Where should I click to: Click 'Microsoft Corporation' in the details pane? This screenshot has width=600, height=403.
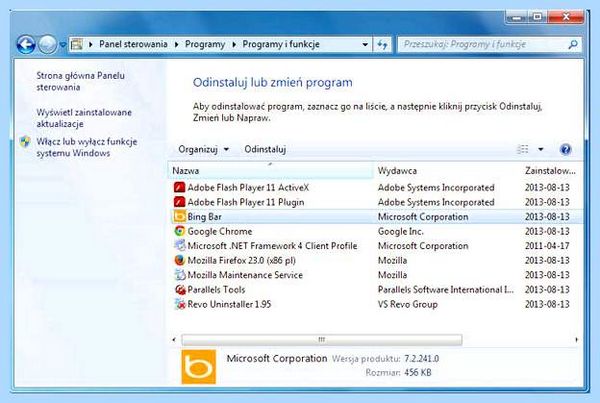tap(277, 359)
